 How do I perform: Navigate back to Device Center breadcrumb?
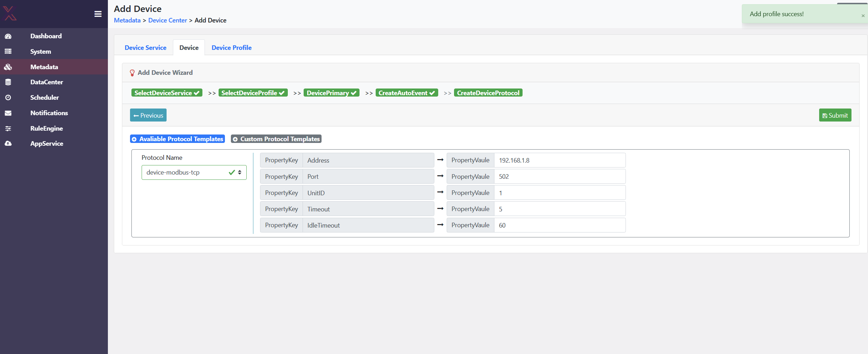(168, 20)
